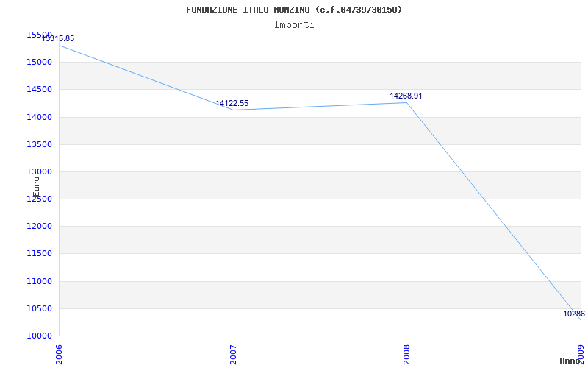Screen dimensions: 588x368
Task: Click the 14000 y-axis tick
Action: 39,118
